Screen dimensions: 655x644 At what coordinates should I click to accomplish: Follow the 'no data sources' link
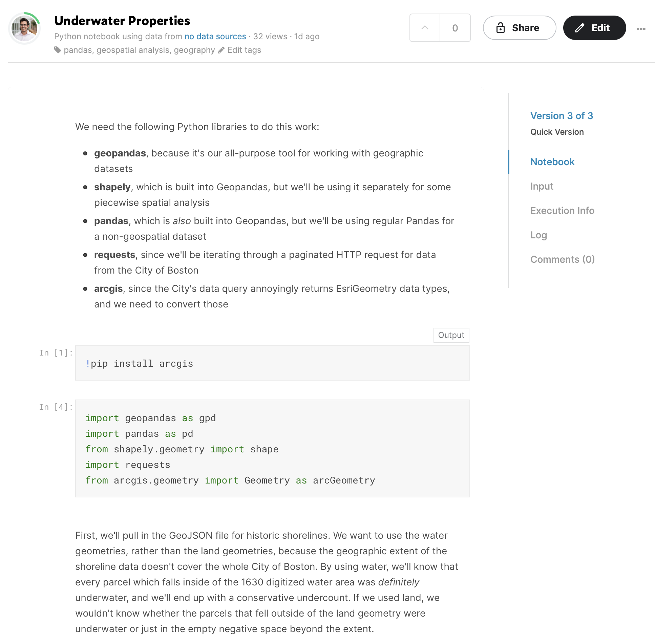(x=215, y=36)
